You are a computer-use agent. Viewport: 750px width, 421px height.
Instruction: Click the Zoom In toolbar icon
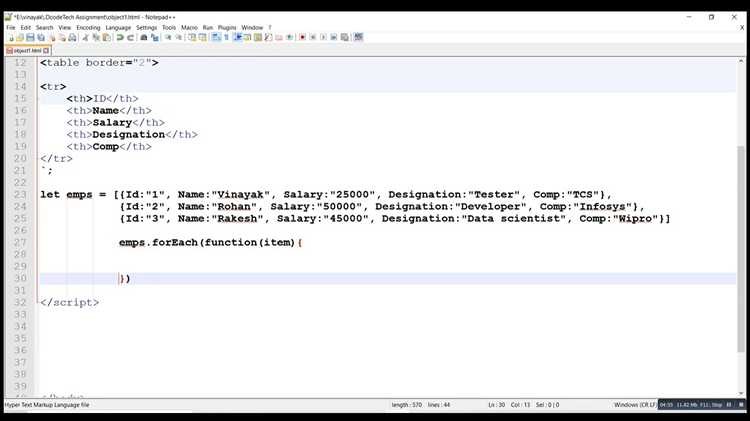[168, 37]
